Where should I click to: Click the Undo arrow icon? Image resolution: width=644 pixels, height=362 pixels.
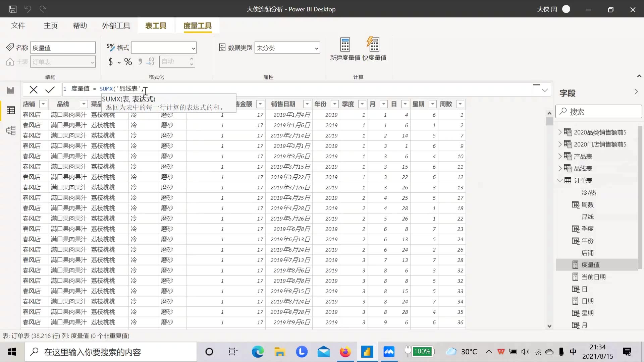click(x=28, y=9)
